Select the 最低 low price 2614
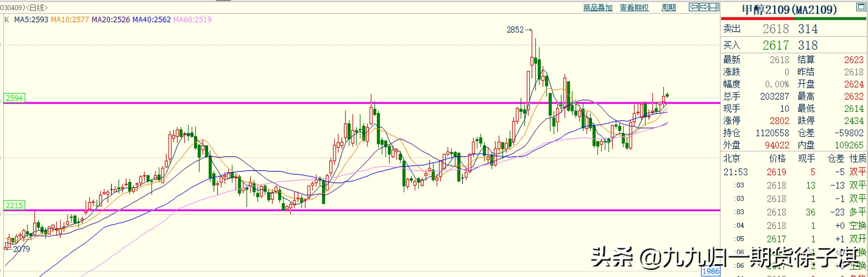868x277 pixels. tap(854, 108)
